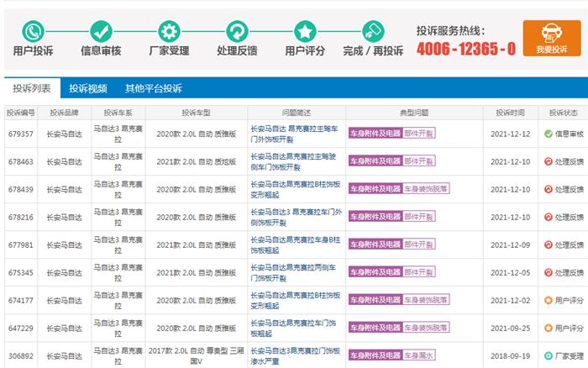Screen dimensions: 588x368
Task: Click 车身装饰脱落 tag in row 678439
Action: [426, 189]
